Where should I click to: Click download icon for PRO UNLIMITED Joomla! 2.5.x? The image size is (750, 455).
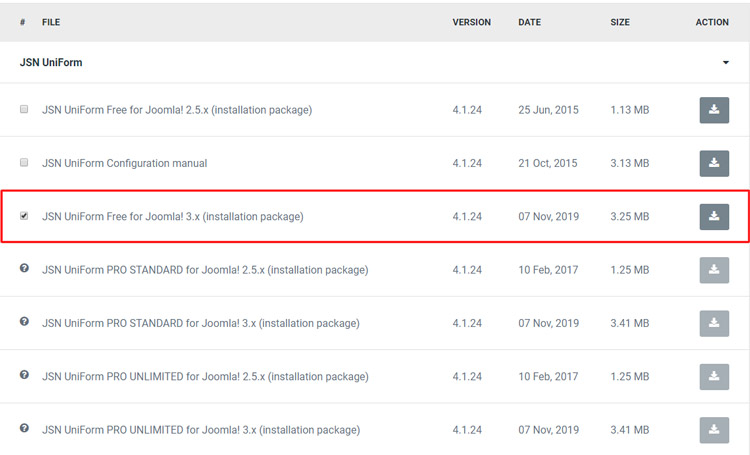pyautogui.click(x=714, y=377)
